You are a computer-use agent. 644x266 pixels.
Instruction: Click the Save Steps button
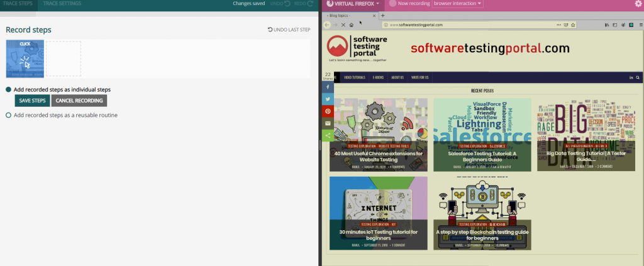[x=33, y=101]
